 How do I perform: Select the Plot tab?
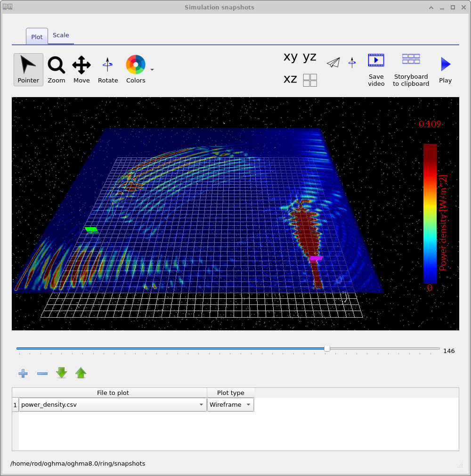(x=37, y=36)
